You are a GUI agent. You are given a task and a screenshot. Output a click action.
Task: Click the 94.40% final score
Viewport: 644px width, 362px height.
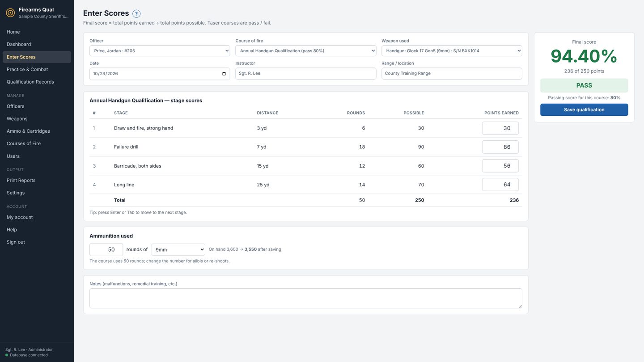584,56
